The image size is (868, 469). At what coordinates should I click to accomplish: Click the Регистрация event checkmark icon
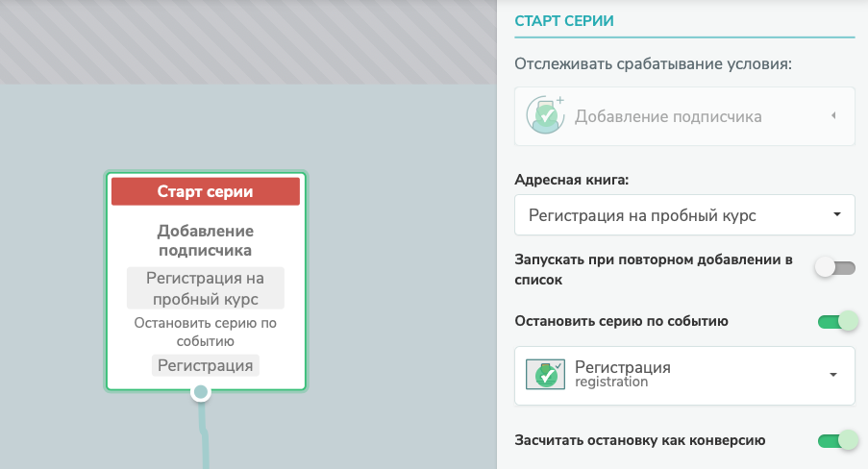[545, 374]
